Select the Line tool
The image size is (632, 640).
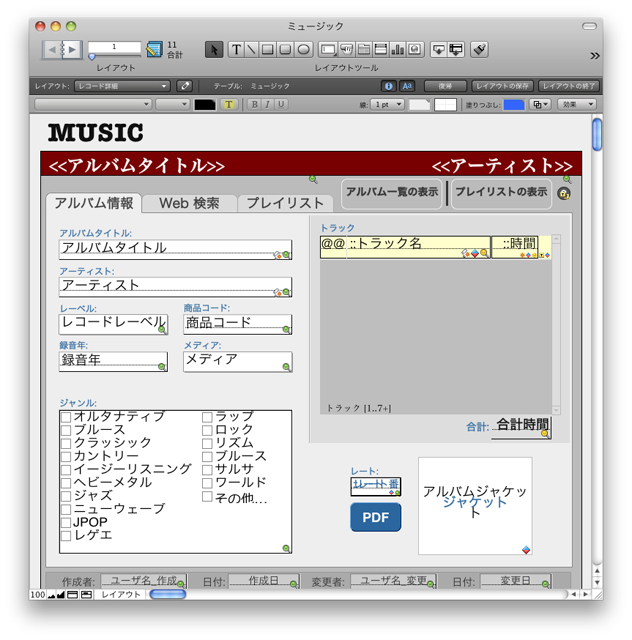point(251,50)
